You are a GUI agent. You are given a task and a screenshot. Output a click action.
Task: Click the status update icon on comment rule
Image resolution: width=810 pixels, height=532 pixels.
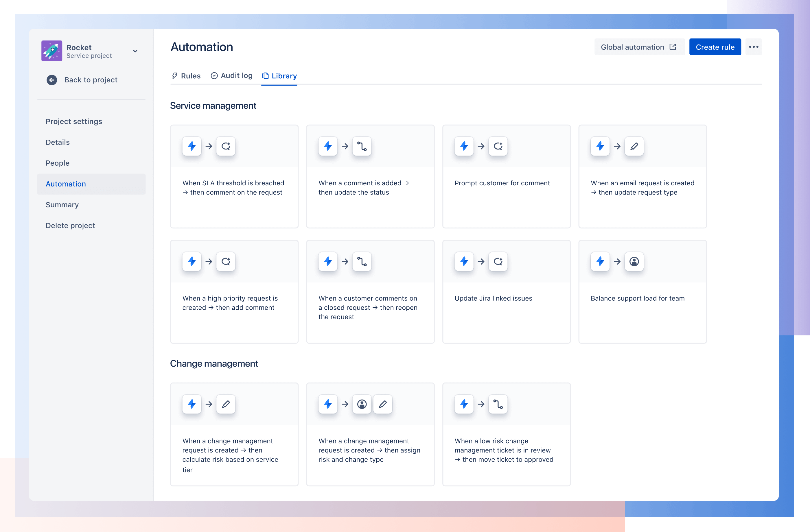pos(362,146)
